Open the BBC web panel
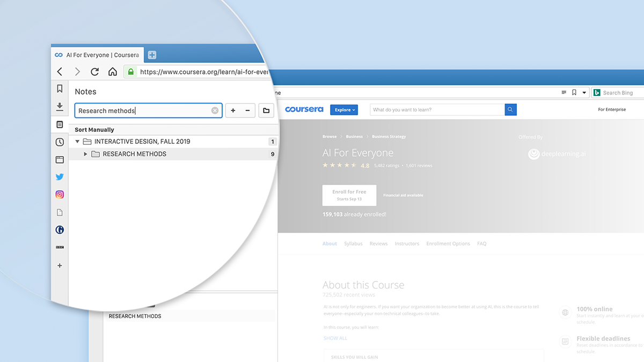The height and width of the screenshot is (362, 644). click(60, 248)
